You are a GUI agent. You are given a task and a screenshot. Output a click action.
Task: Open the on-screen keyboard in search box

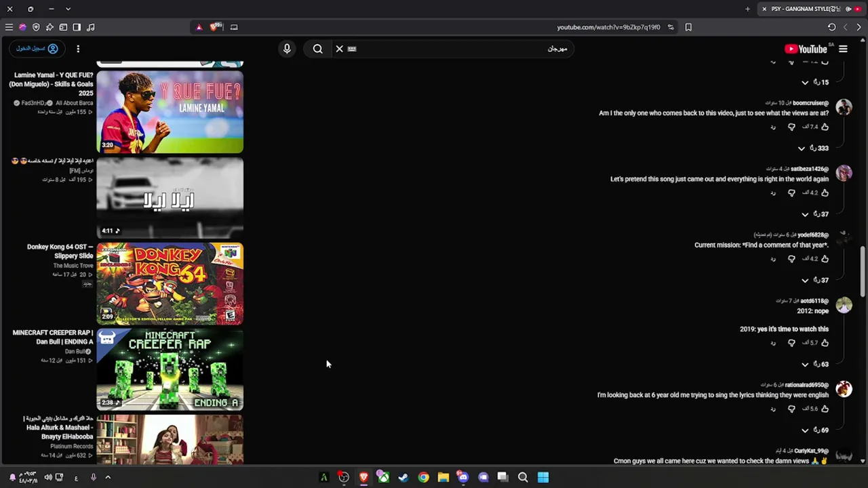coord(352,49)
